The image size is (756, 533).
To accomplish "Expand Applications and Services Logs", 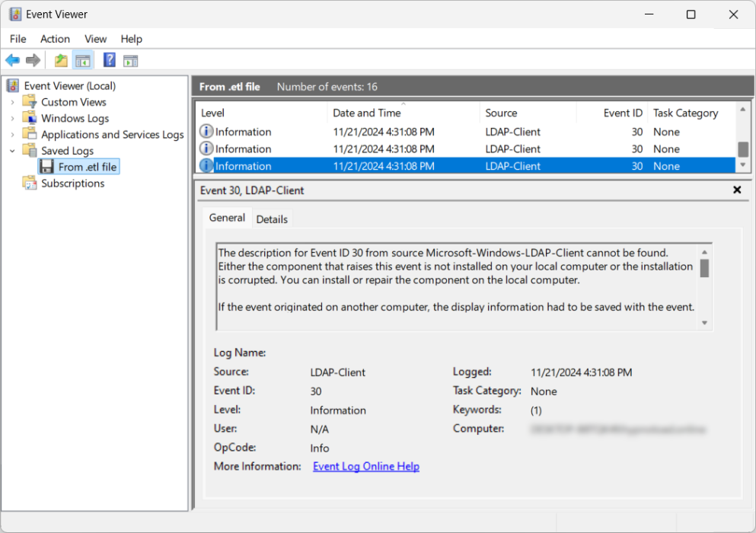I will point(14,134).
